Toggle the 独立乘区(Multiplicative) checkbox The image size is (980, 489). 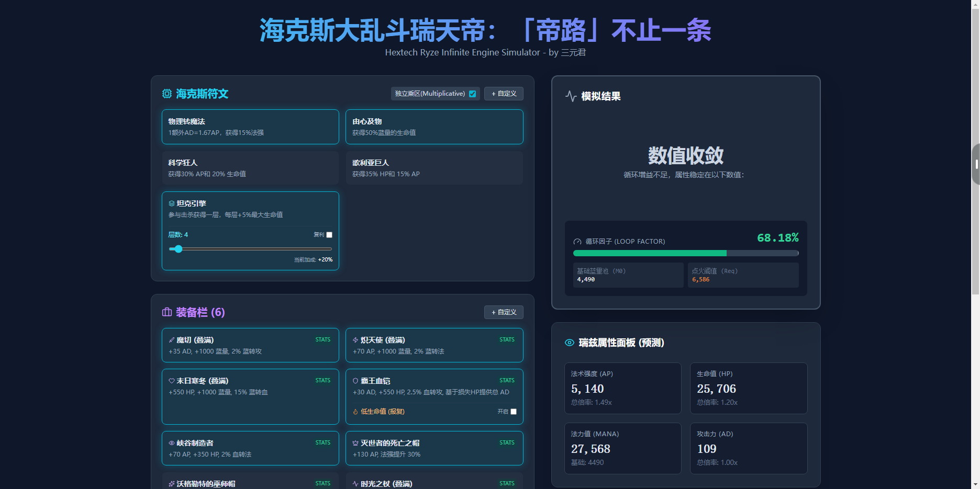tap(472, 93)
